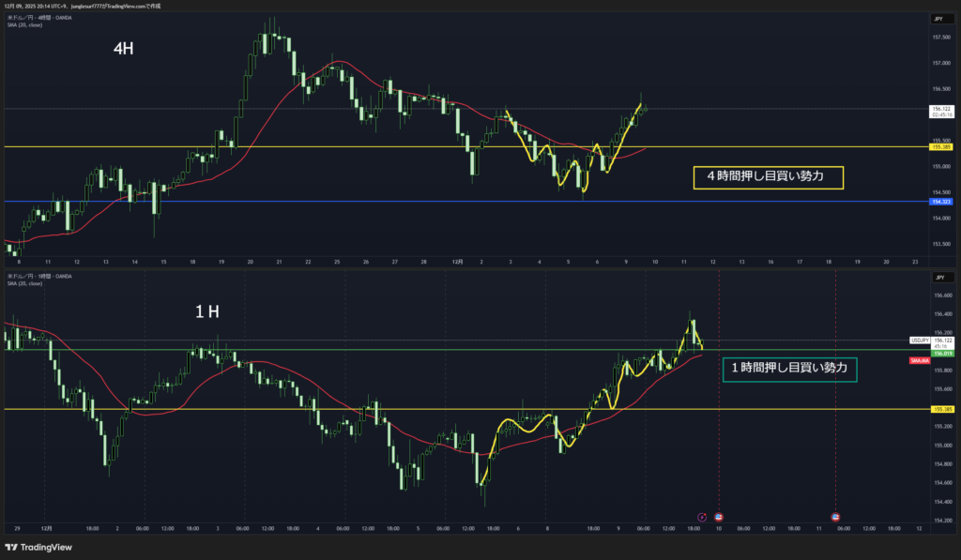The height and width of the screenshot is (560, 961).
Task: Click the green 156.019 price label on the 1H chart
Action: 940,353
